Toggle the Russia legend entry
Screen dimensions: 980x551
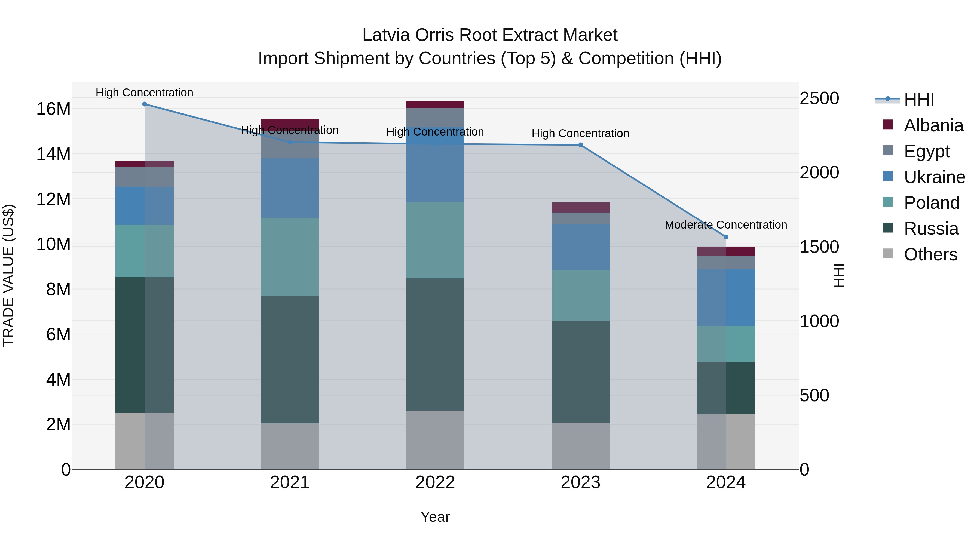coord(920,229)
